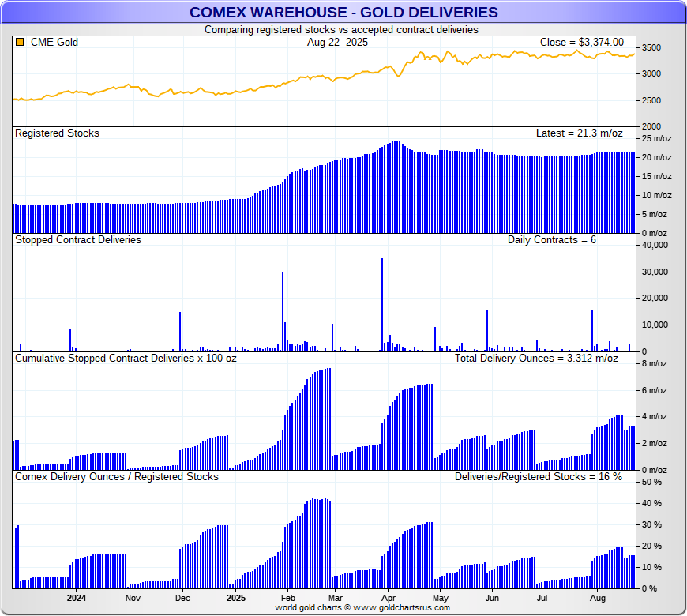This screenshot has height=616, width=687.
Task: Select the Latest = 21.3 m/oz readout
Action: click(x=579, y=133)
